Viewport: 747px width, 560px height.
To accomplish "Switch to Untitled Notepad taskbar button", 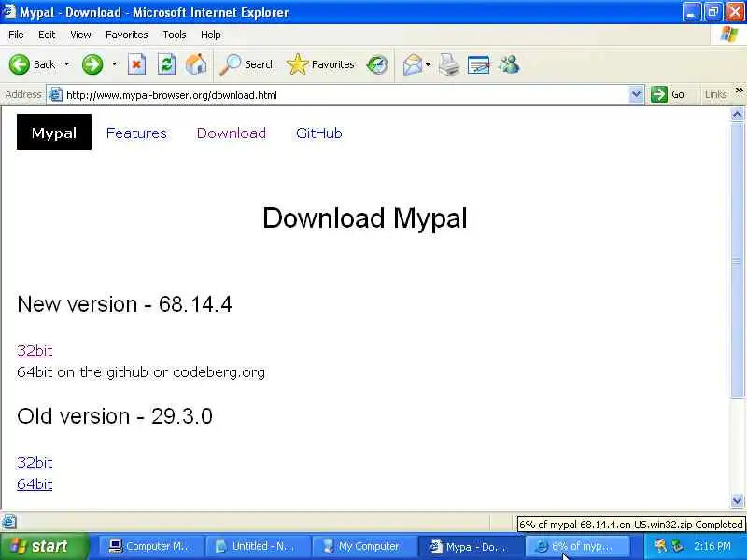I will click(x=258, y=546).
